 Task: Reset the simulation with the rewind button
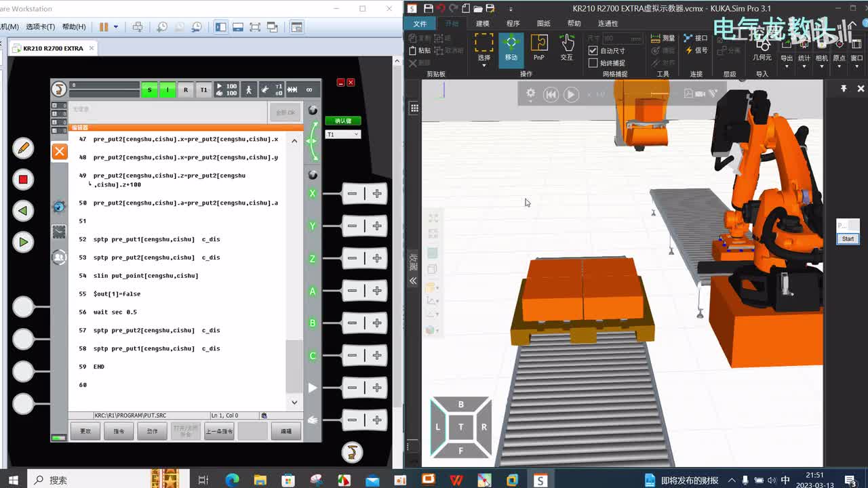(x=551, y=95)
